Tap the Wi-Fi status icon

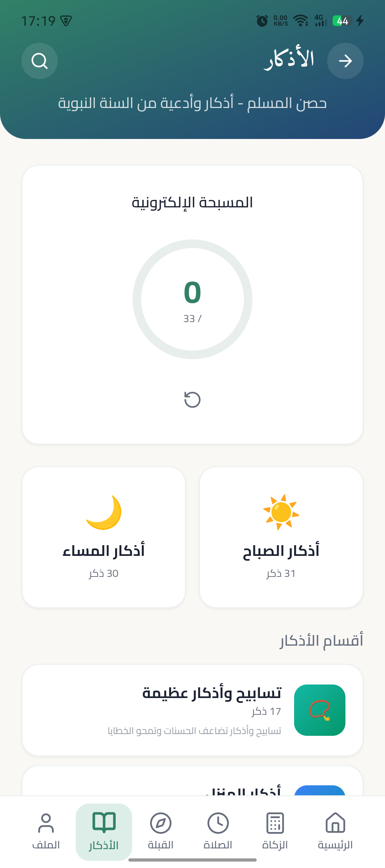[x=301, y=21]
